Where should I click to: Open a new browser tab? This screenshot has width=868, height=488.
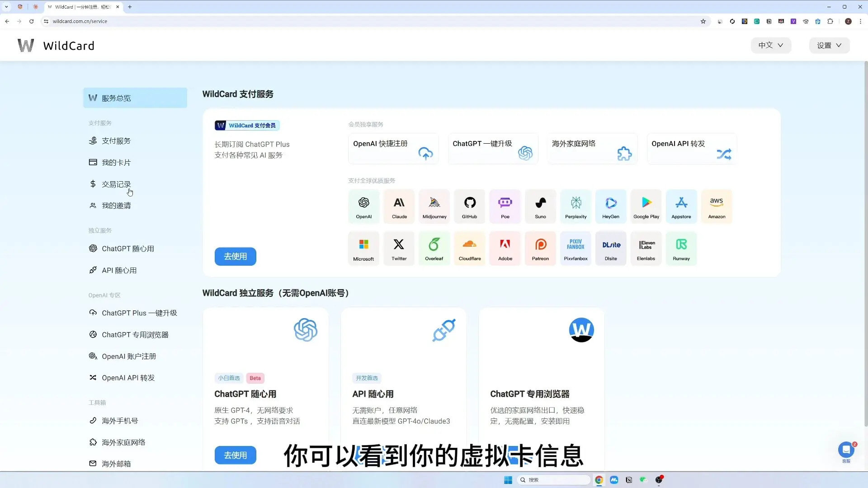[x=130, y=7]
